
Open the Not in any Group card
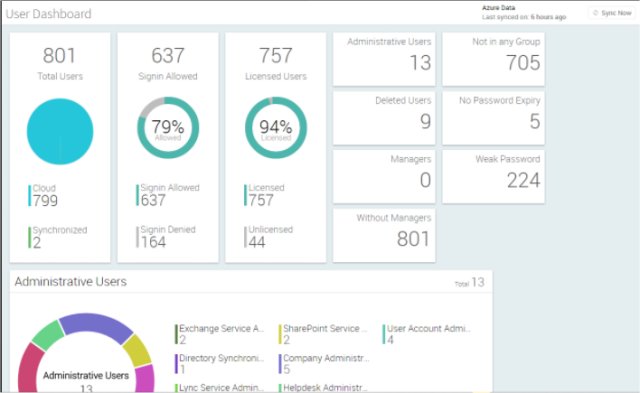pos(493,59)
